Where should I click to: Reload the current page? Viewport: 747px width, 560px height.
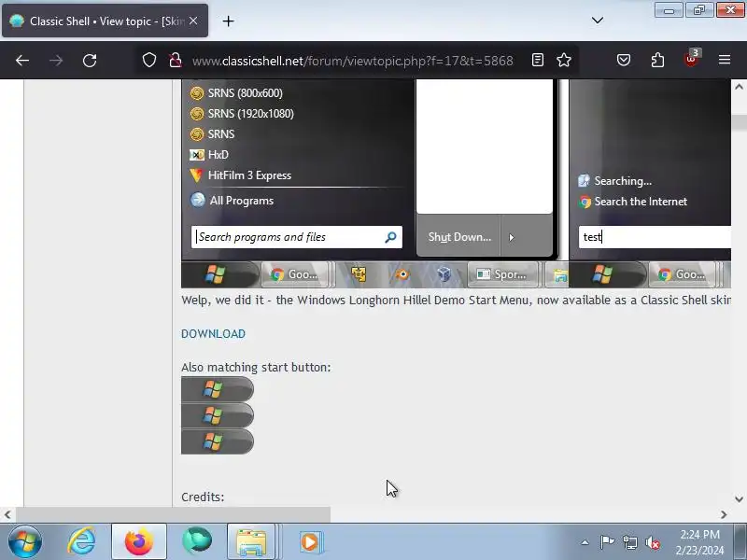pyautogui.click(x=90, y=61)
